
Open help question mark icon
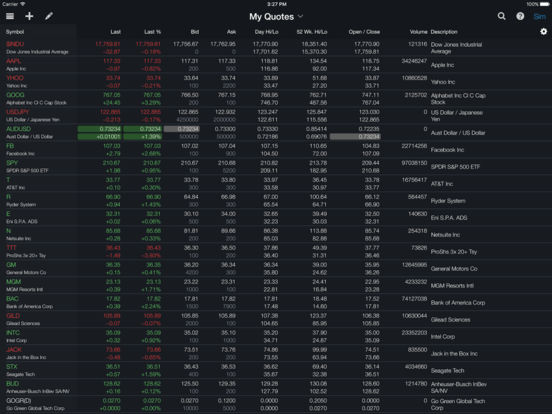(520, 16)
